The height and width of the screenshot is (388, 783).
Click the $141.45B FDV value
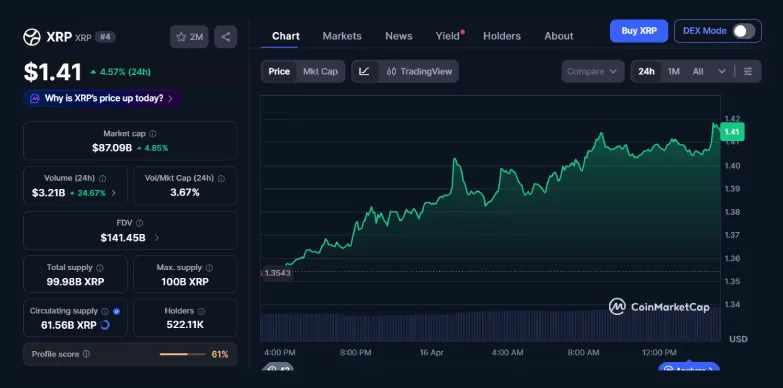(123, 238)
